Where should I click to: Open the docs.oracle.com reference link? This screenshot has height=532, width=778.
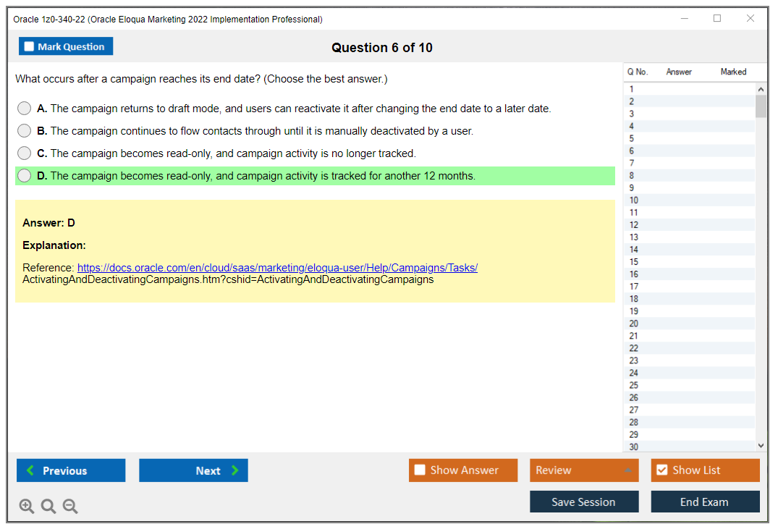point(277,268)
